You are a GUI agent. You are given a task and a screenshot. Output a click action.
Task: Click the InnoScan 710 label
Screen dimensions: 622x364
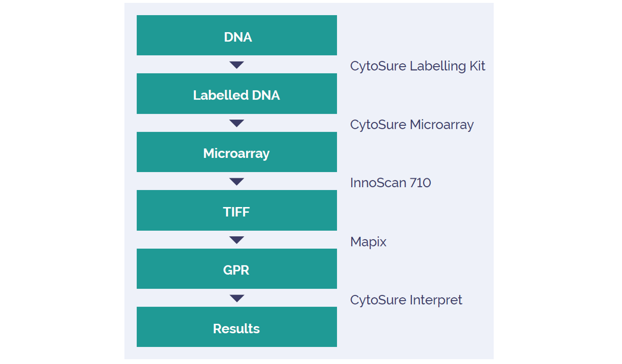(391, 183)
